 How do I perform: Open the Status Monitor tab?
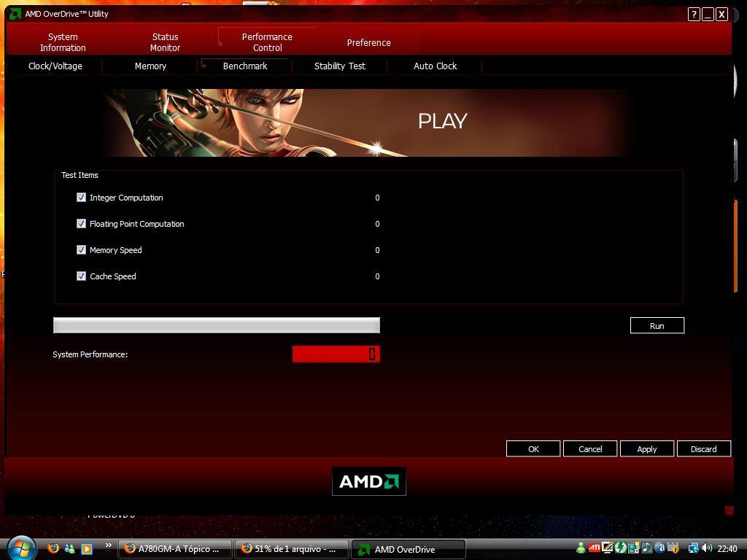(165, 42)
